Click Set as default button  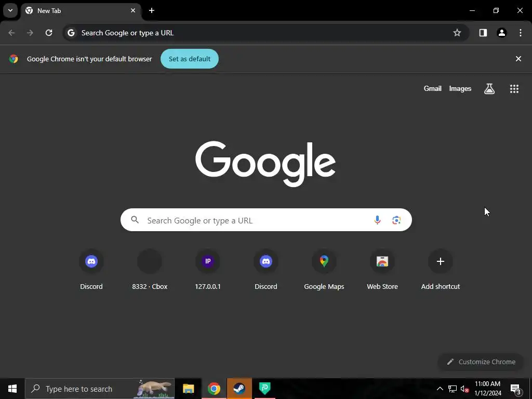pos(190,59)
